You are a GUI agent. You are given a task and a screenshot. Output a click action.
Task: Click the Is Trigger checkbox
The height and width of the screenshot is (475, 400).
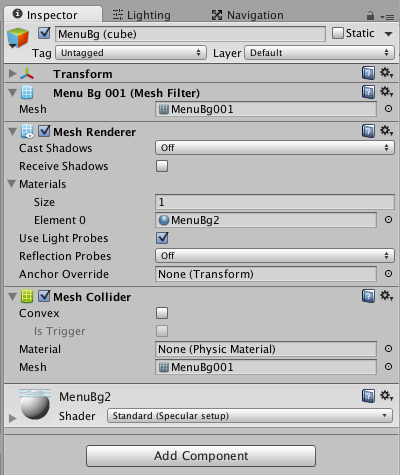[x=162, y=331]
